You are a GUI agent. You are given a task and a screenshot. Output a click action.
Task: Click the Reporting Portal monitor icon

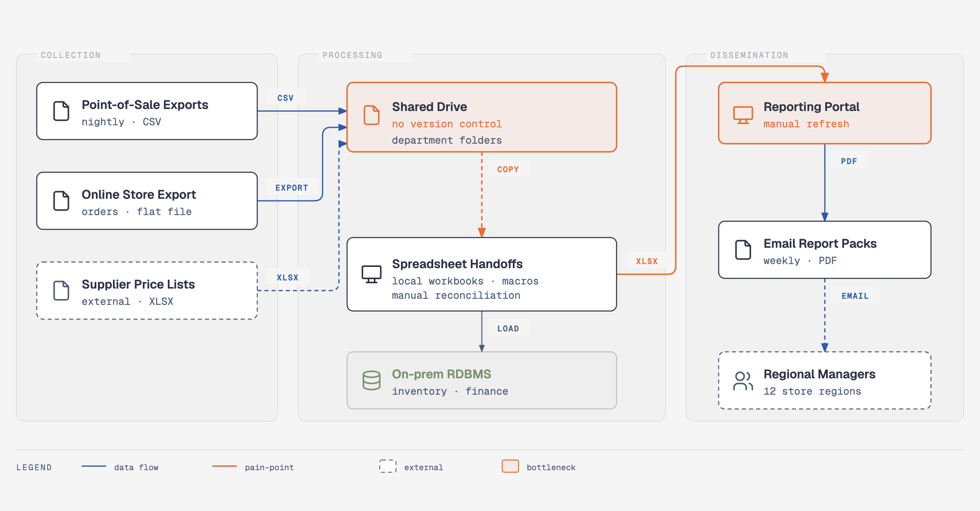click(743, 115)
